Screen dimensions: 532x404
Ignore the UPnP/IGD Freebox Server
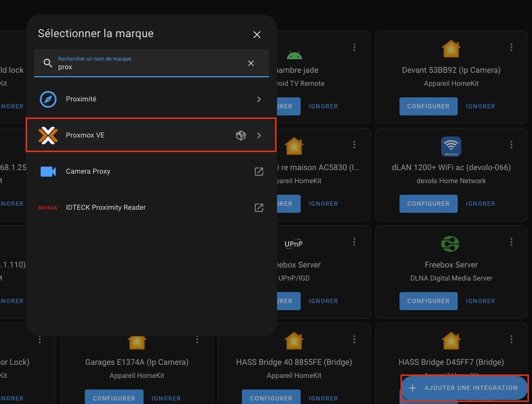coord(323,301)
